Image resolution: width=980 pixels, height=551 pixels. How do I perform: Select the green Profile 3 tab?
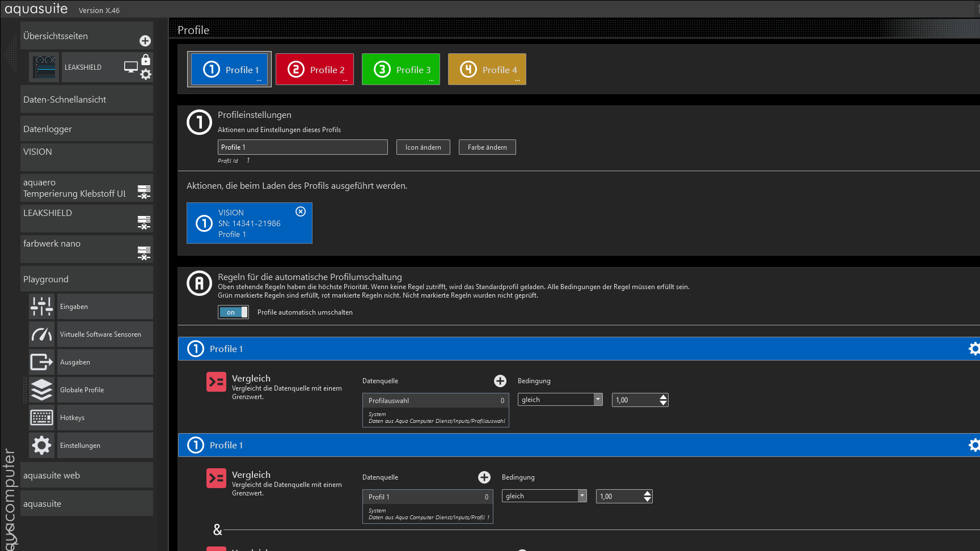click(401, 70)
